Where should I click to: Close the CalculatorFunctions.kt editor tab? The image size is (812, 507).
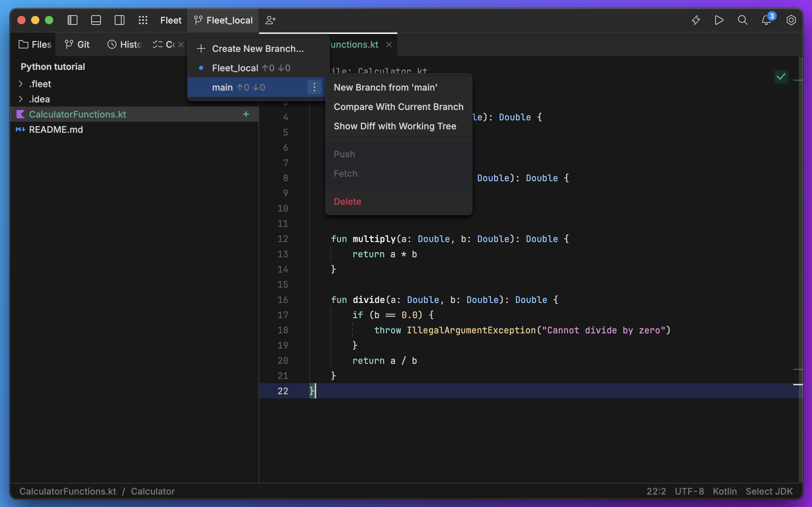[389, 45]
